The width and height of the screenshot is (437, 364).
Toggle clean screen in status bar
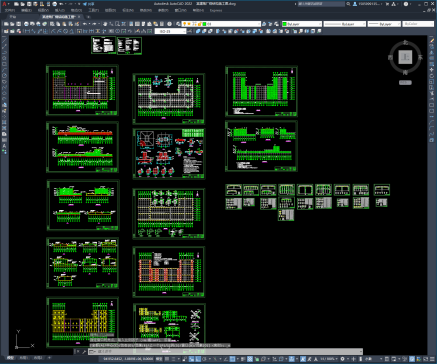pyautogui.click(x=426, y=359)
